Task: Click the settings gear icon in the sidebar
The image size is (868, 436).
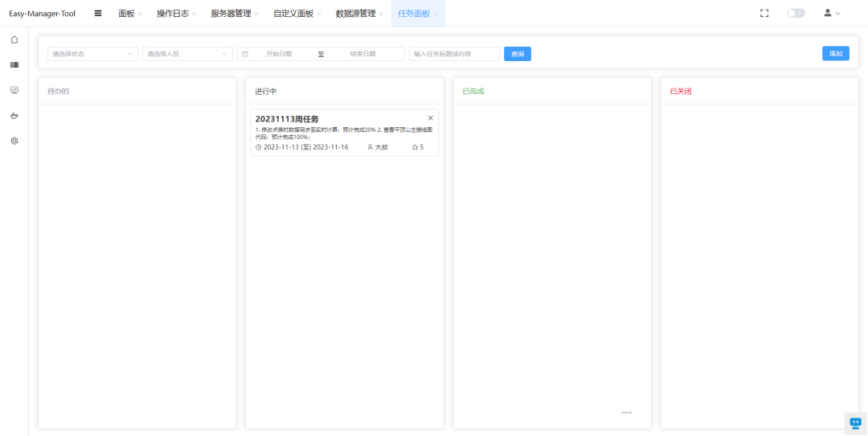Action: tap(14, 141)
